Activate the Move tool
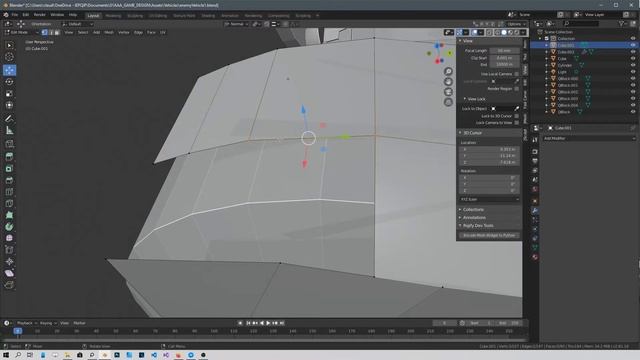The width and height of the screenshot is (640, 360). (9, 70)
